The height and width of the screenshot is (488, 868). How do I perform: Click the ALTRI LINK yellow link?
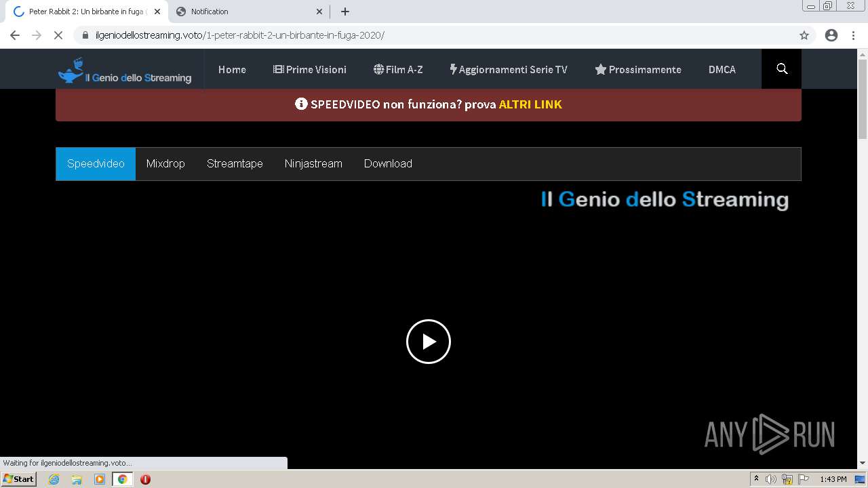[x=530, y=104]
